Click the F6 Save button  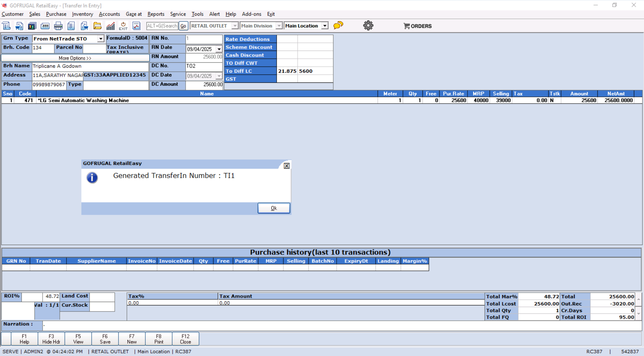pos(105,339)
